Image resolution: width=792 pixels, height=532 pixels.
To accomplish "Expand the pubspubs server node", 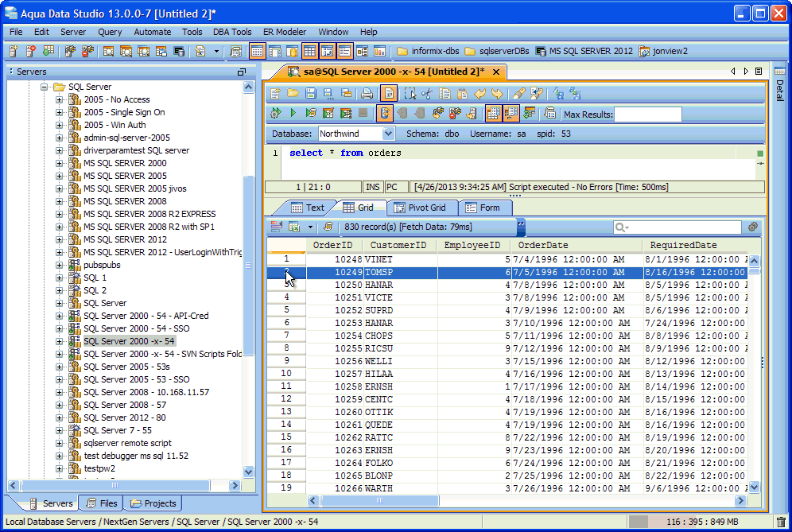I will pyautogui.click(x=59, y=266).
